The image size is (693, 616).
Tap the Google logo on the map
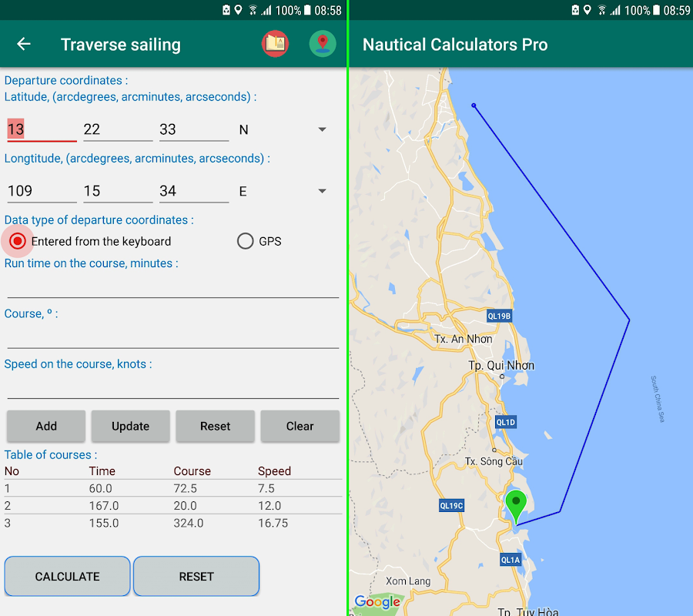377,601
